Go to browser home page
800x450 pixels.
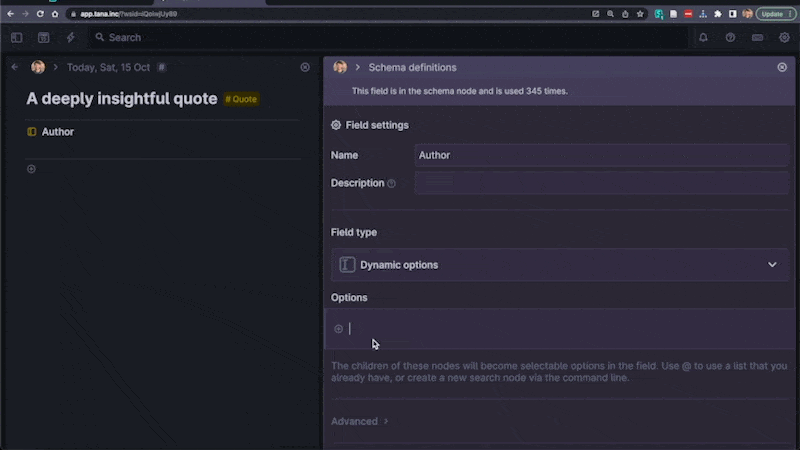pyautogui.click(x=55, y=14)
